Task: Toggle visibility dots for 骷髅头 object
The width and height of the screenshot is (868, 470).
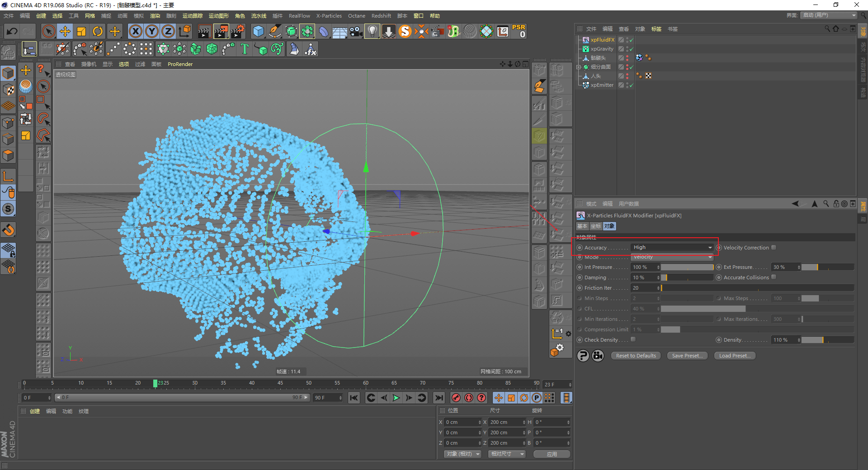Action: [627, 58]
